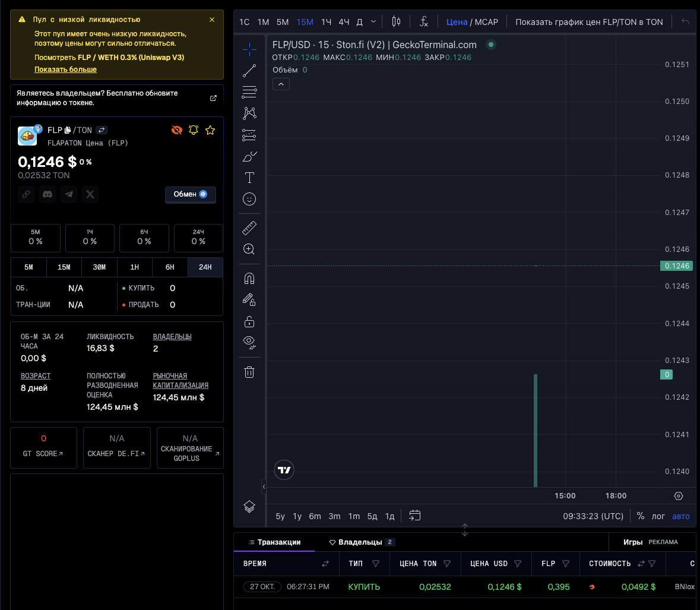Close the low liquidity pool warning

[212, 20]
